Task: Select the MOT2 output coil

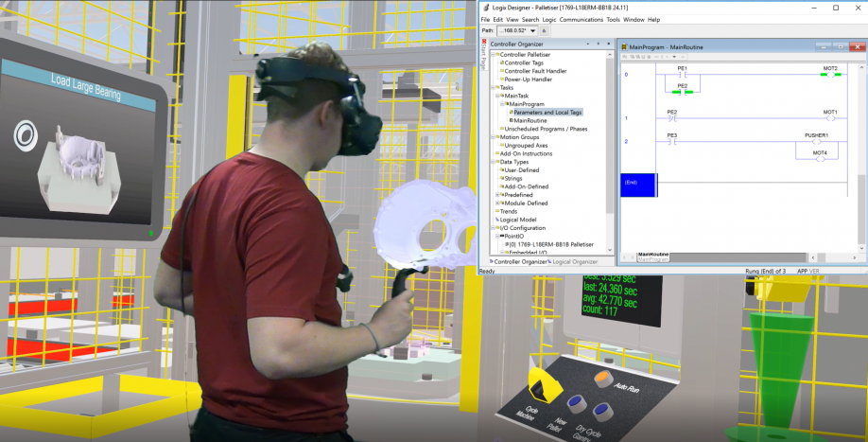Action: (830, 74)
